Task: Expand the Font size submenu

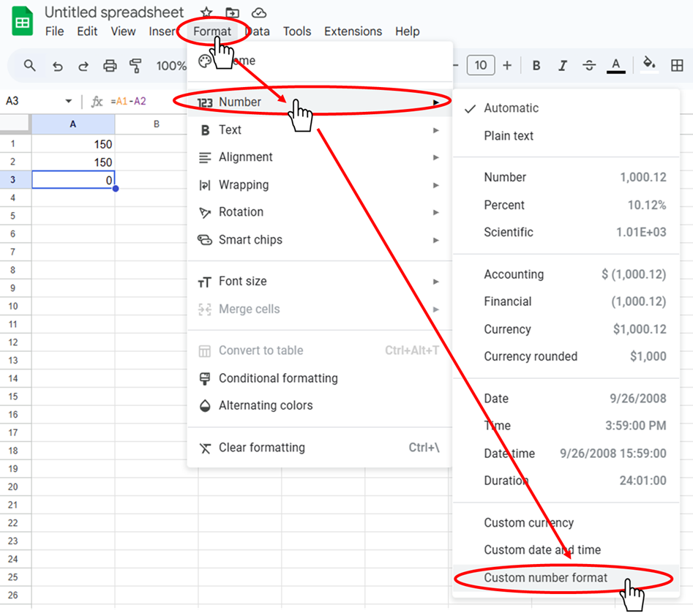Action: pos(320,282)
